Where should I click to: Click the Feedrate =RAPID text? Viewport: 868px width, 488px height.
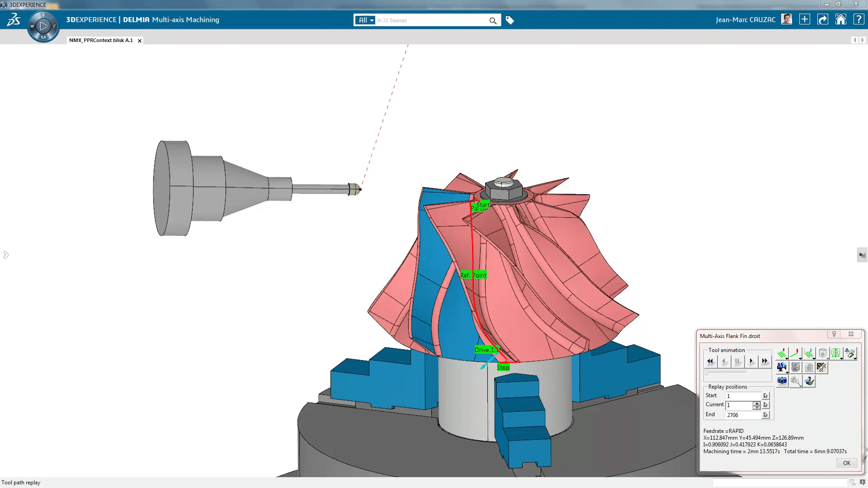[x=723, y=431]
